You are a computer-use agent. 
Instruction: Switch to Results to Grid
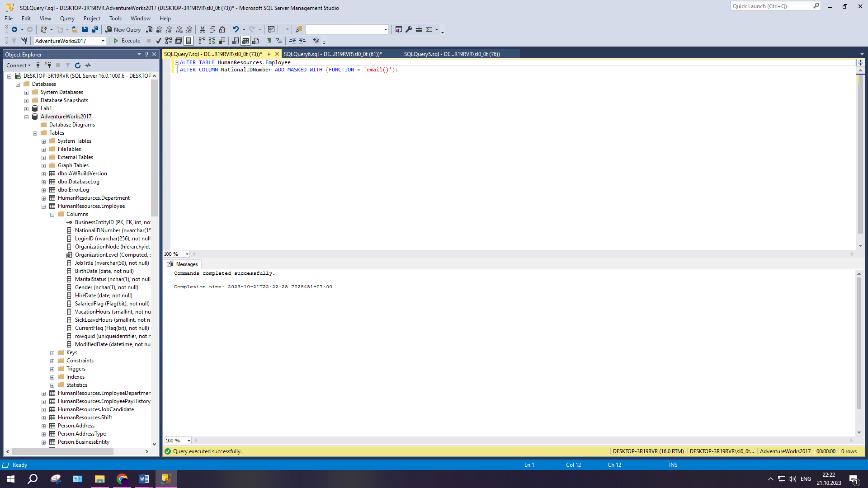(245, 41)
